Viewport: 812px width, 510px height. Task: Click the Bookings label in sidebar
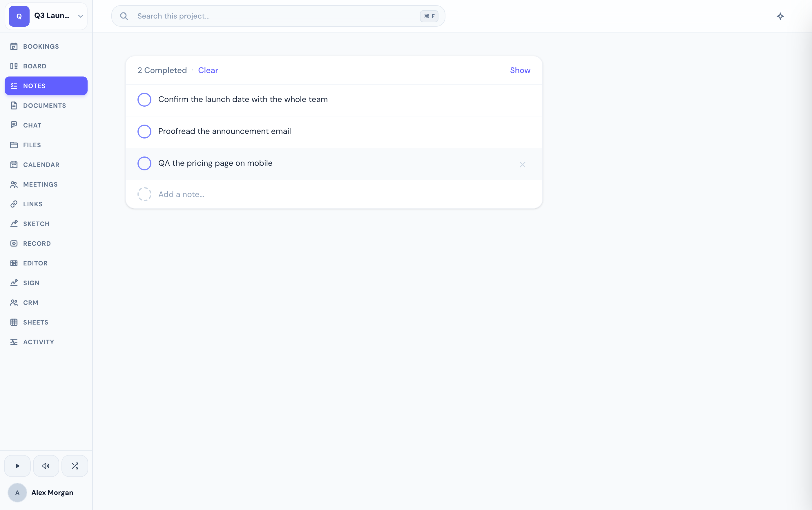tap(41, 46)
